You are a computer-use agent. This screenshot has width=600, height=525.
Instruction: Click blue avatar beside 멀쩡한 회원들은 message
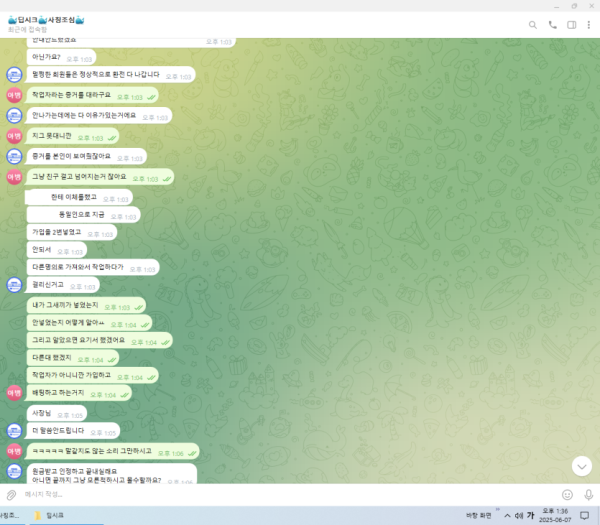click(x=14, y=75)
